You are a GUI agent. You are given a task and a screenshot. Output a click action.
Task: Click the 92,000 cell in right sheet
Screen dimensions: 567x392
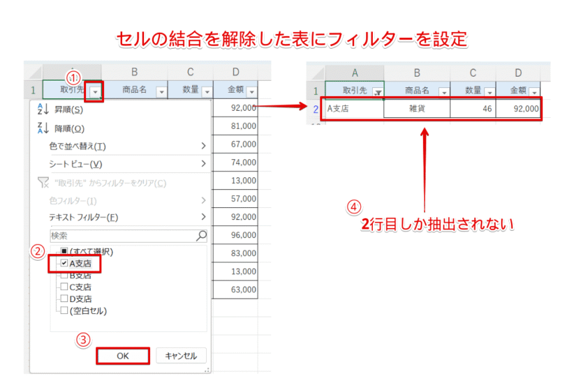[518, 109]
